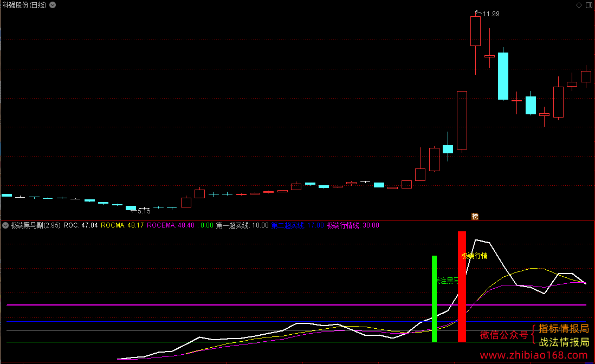Click the 第一超买线: 10.00 label
This screenshot has height=364, width=595.
pos(242,225)
